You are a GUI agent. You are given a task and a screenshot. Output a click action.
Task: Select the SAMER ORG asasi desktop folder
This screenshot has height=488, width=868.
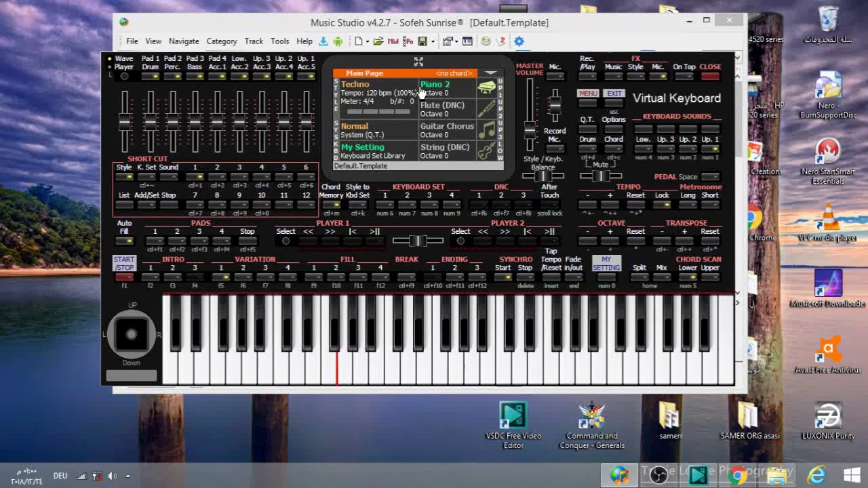tap(748, 422)
